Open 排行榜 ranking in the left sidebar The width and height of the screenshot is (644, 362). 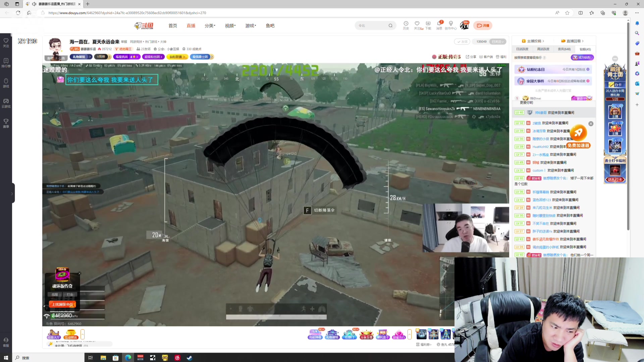click(x=6, y=63)
